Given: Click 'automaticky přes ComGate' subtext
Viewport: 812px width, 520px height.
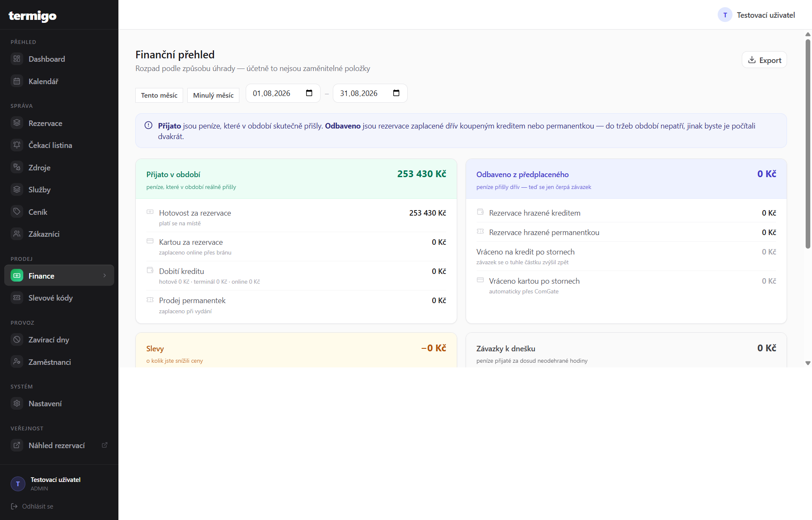Looking at the screenshot, I should click(524, 291).
